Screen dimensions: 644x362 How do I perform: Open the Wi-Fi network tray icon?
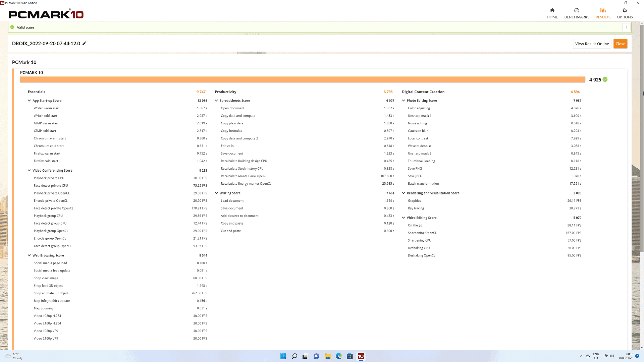point(605,356)
